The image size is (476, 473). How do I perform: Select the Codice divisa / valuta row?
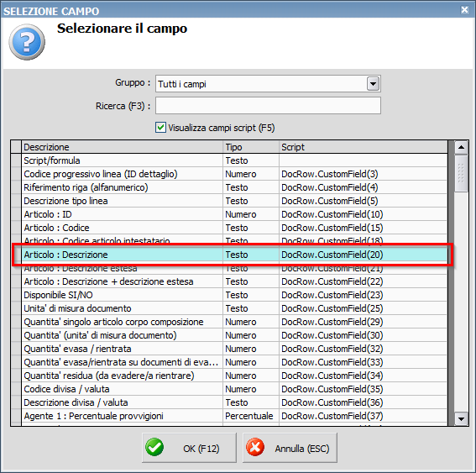[234, 389]
